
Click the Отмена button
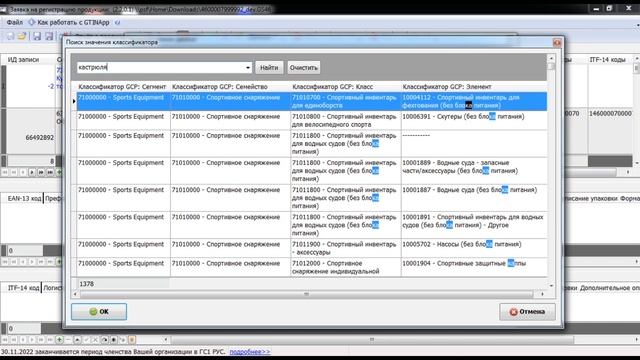527,311
